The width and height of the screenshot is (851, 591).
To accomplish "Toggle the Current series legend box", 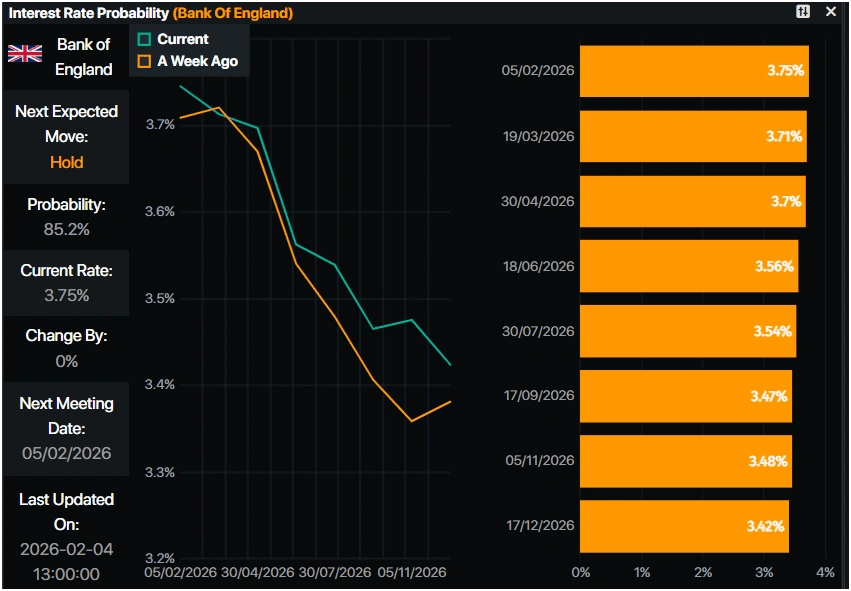I will (144, 39).
